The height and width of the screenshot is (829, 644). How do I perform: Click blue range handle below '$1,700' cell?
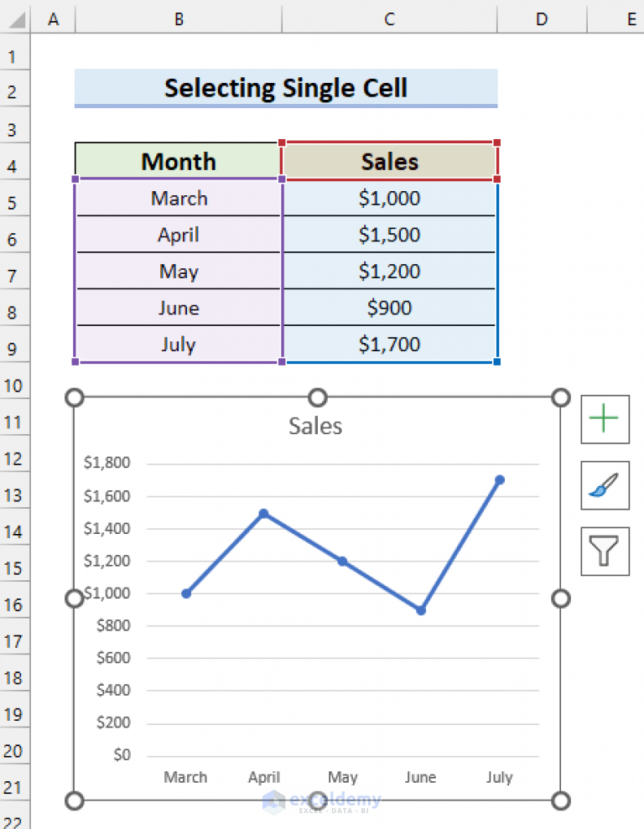[x=496, y=362]
